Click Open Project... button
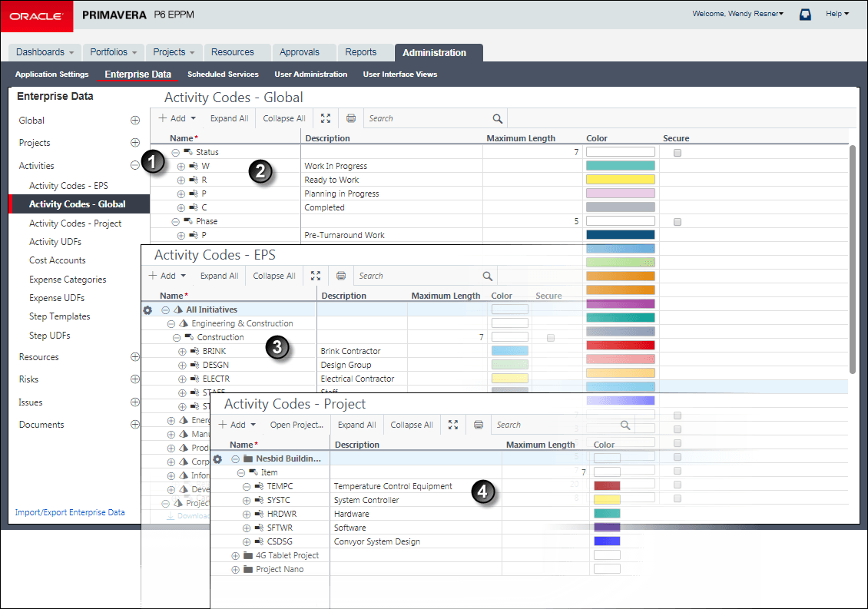Screen dimensions: 868x609 click(x=297, y=425)
